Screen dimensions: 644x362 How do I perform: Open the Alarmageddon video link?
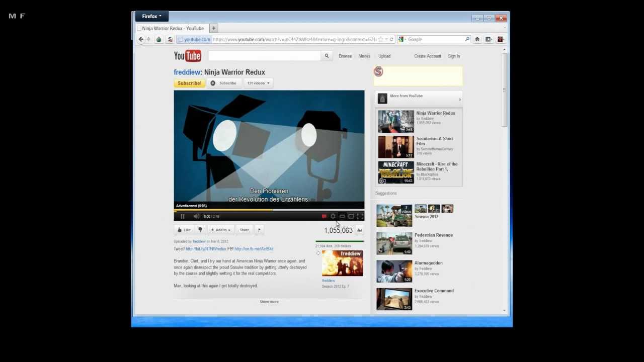pos(429,263)
